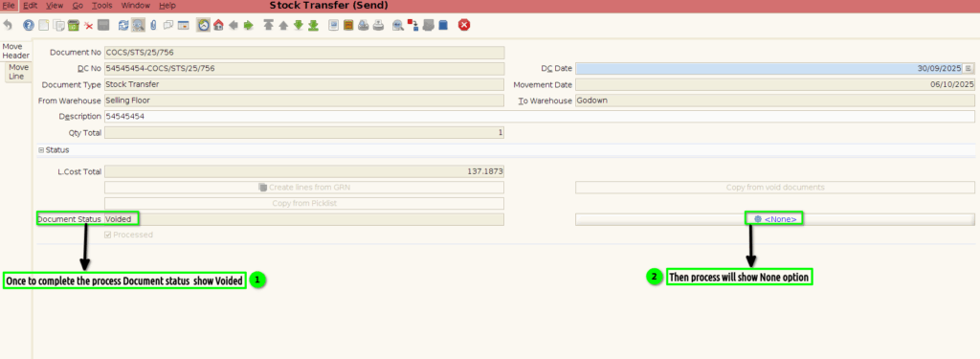
Task: Click the Qty Total field
Action: click(x=303, y=133)
